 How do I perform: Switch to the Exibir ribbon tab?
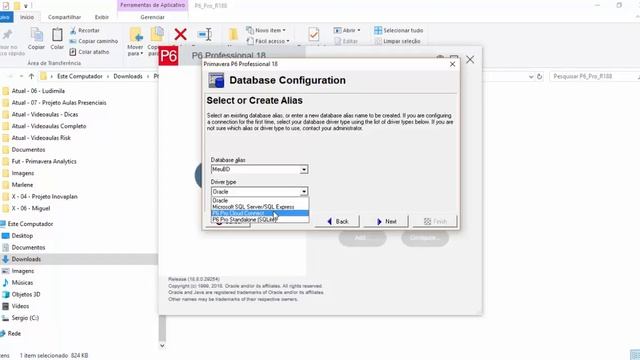pyautogui.click(x=102, y=17)
